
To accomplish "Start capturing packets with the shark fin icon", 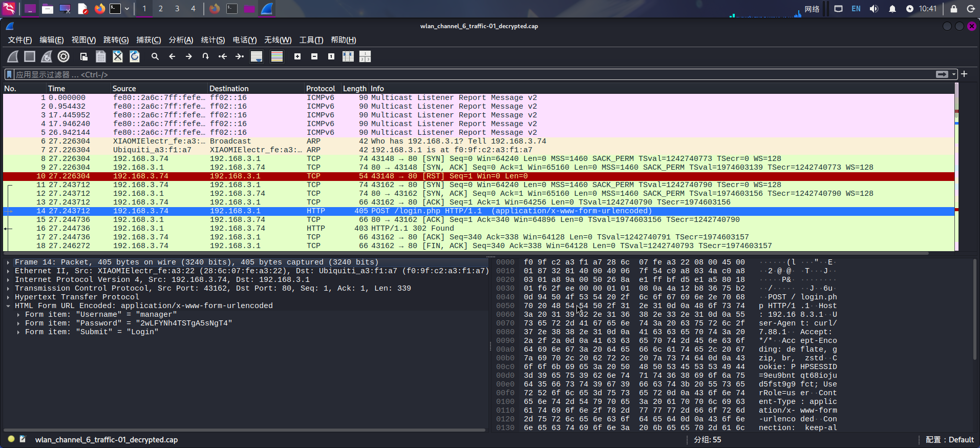I will point(13,56).
